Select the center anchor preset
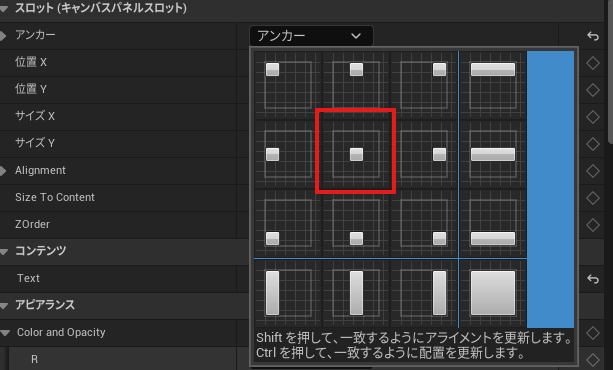 [x=356, y=154]
